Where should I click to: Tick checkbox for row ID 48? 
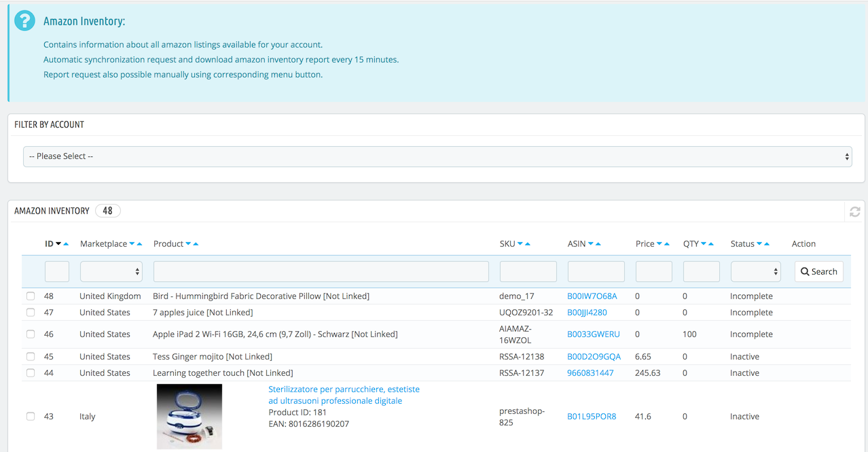pyautogui.click(x=31, y=296)
